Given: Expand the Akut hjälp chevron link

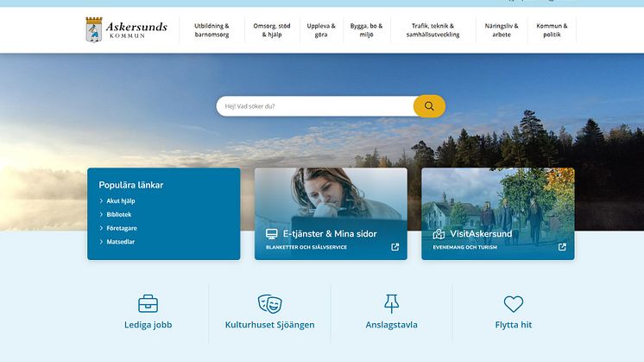Looking at the screenshot, I should point(101,201).
